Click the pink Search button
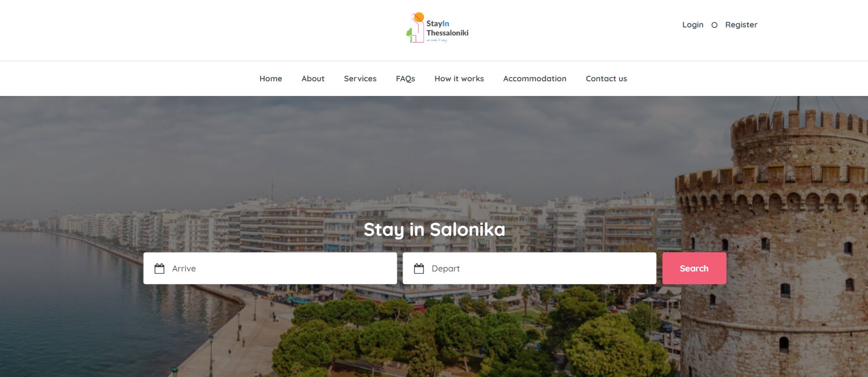 694,268
